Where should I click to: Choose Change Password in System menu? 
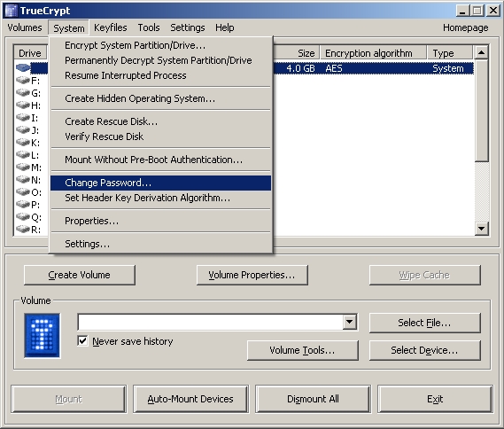coord(160,183)
